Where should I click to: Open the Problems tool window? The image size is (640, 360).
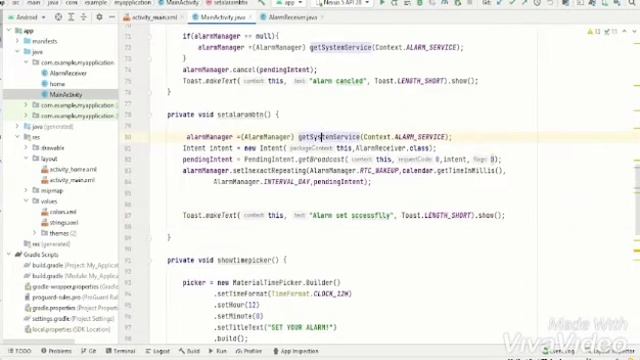pos(56,351)
